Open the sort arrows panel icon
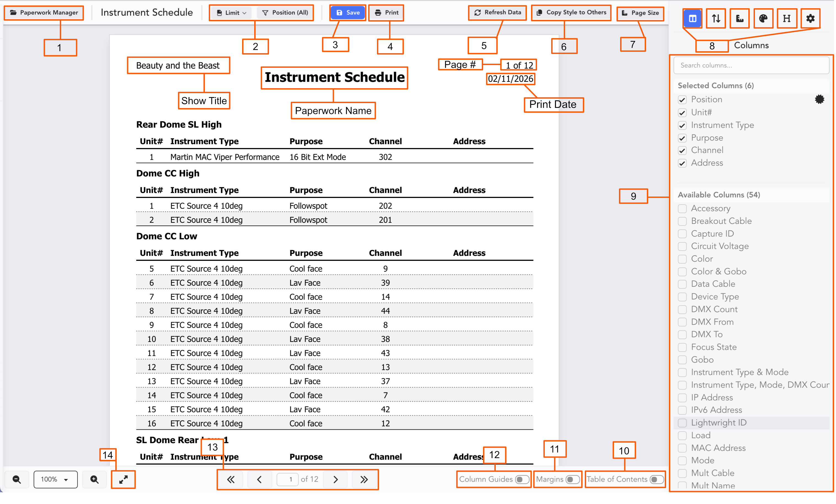The height and width of the screenshot is (504, 836). pyautogui.click(x=716, y=18)
